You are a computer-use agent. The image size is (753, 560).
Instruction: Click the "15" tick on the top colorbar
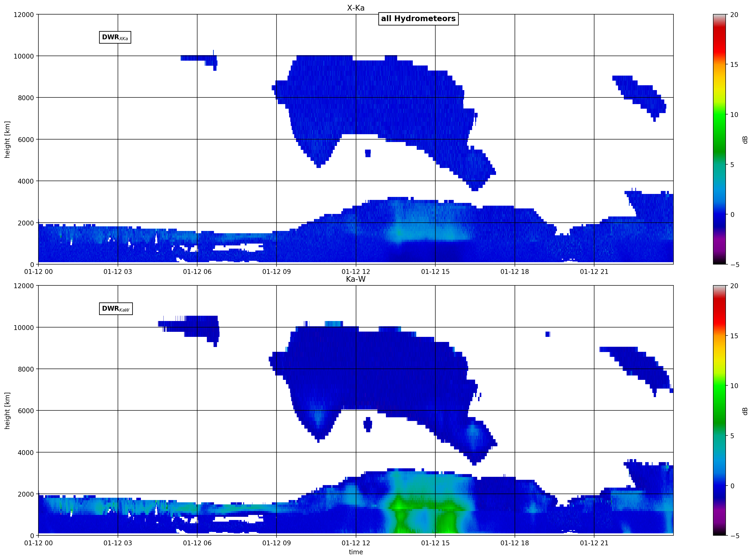734,64
